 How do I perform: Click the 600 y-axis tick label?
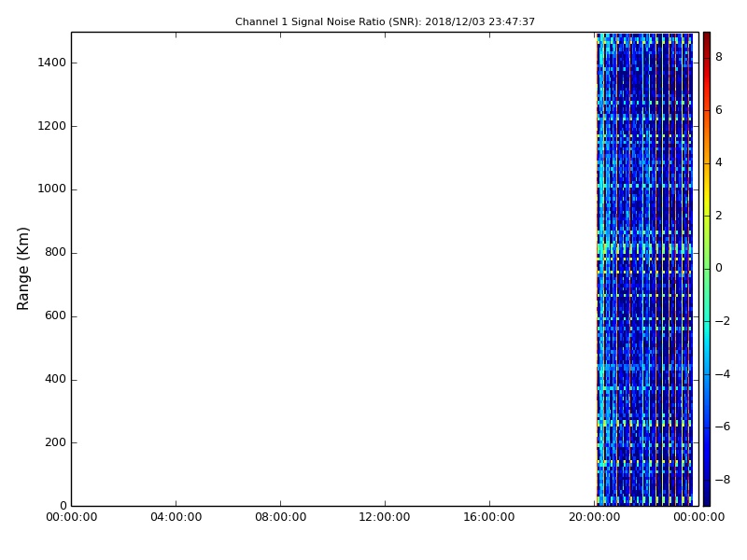coord(55,315)
